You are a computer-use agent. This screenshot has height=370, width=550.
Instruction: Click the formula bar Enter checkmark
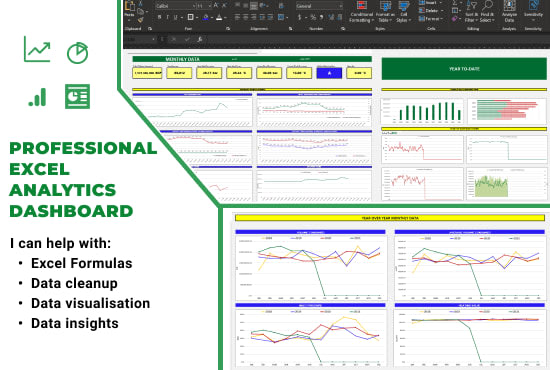coord(187,39)
